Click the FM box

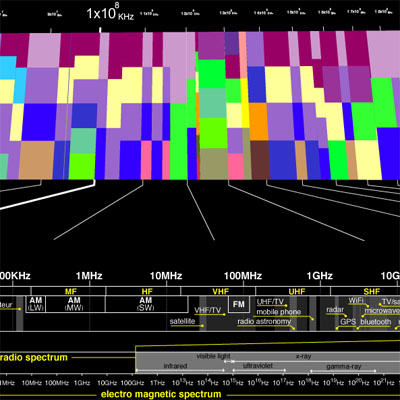239,304
